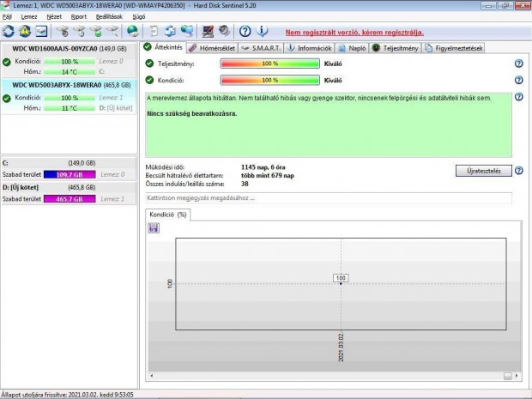The height and width of the screenshot is (399, 532).
Task: Click the Hard Disk Sentinel title bar app icon
Action: 5,5
